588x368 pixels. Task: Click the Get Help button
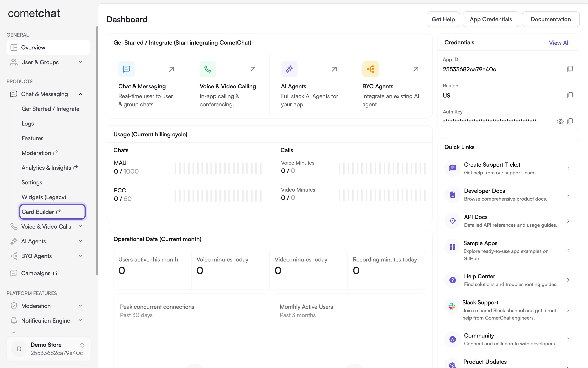(x=443, y=19)
